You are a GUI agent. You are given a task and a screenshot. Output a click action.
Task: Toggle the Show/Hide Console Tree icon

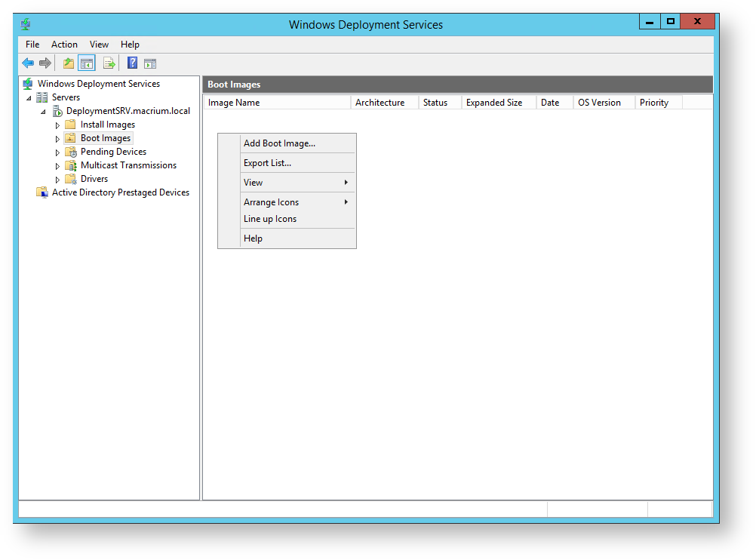pos(87,63)
